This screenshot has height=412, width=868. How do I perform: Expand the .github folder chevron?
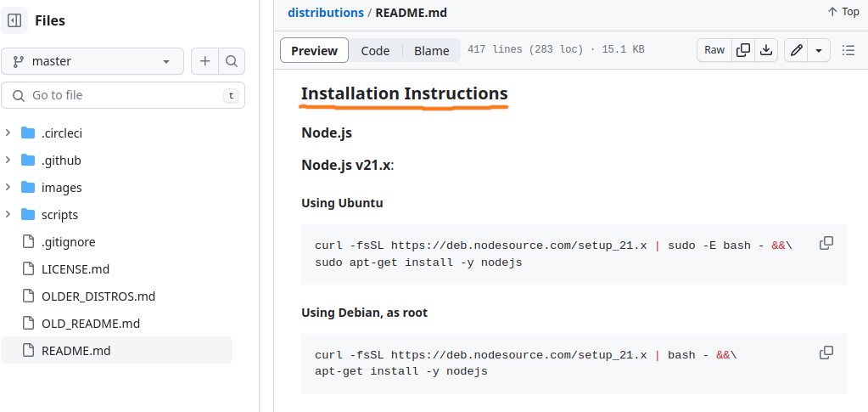click(8, 160)
